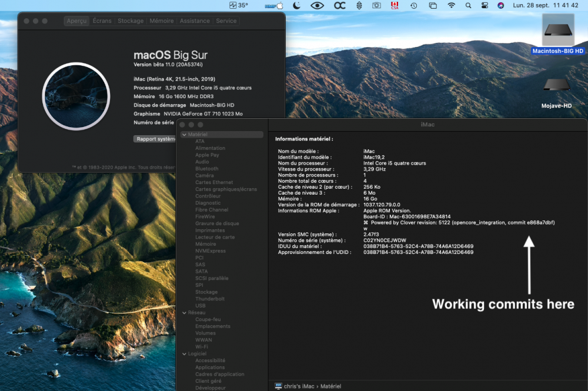The image size is (588, 391).
Task: Click the date and time clock
Action: coord(546,5)
